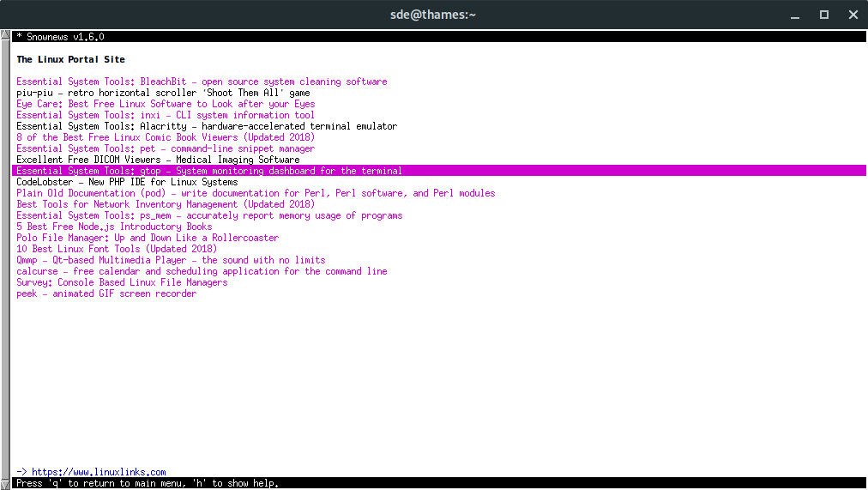Select the inxi CLI system information entry

point(165,115)
